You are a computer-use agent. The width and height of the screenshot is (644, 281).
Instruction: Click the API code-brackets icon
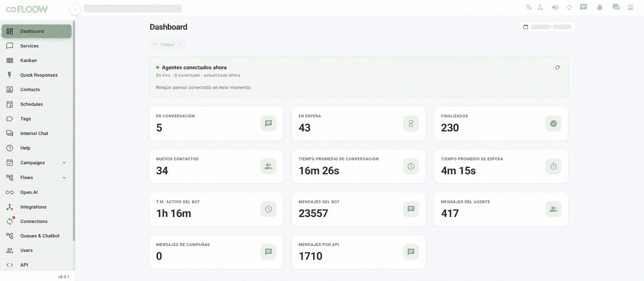(x=10, y=265)
